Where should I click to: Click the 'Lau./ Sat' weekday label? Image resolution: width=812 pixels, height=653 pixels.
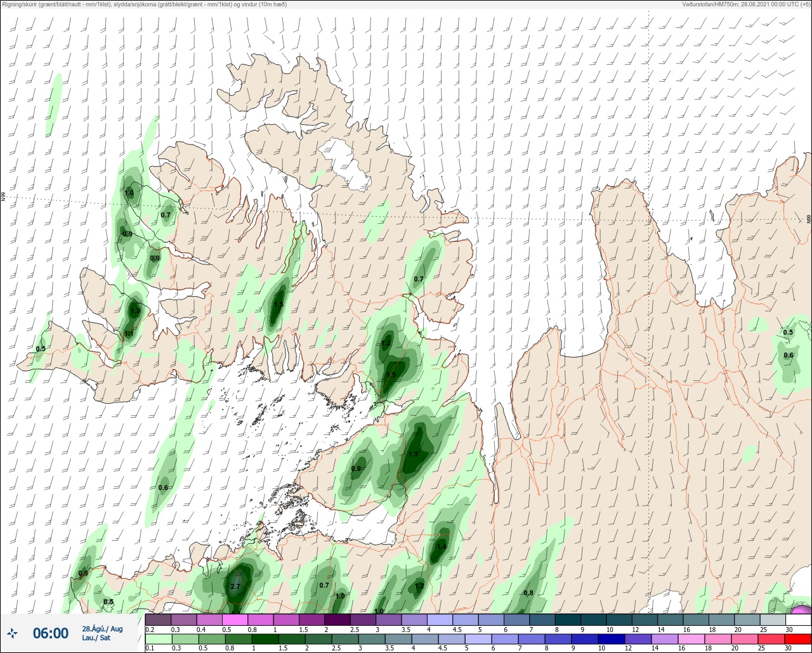click(x=96, y=638)
